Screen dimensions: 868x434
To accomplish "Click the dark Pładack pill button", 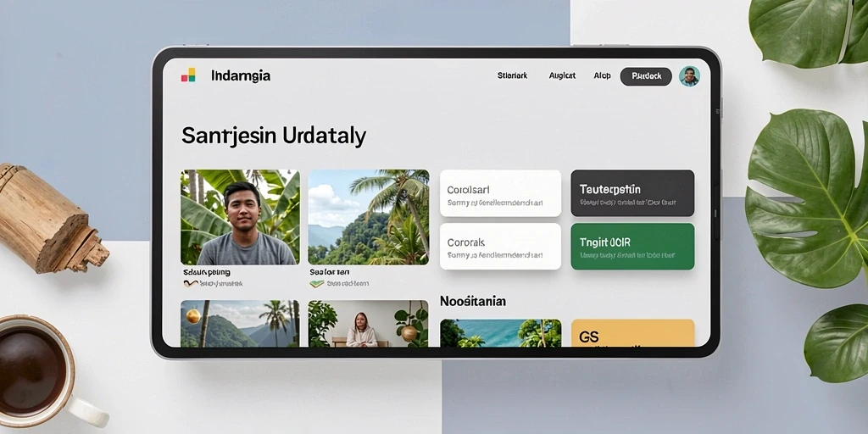I will tap(646, 76).
